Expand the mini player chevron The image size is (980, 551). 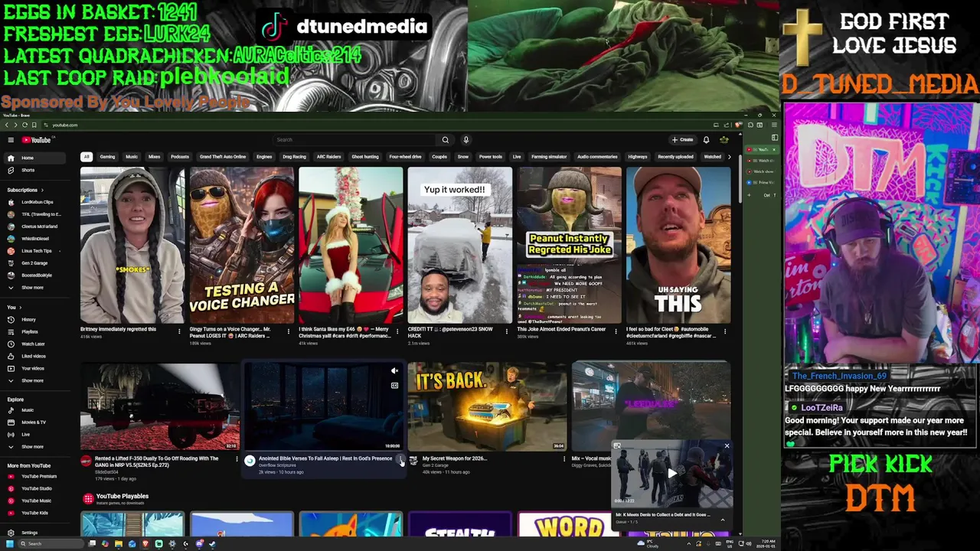722,520
